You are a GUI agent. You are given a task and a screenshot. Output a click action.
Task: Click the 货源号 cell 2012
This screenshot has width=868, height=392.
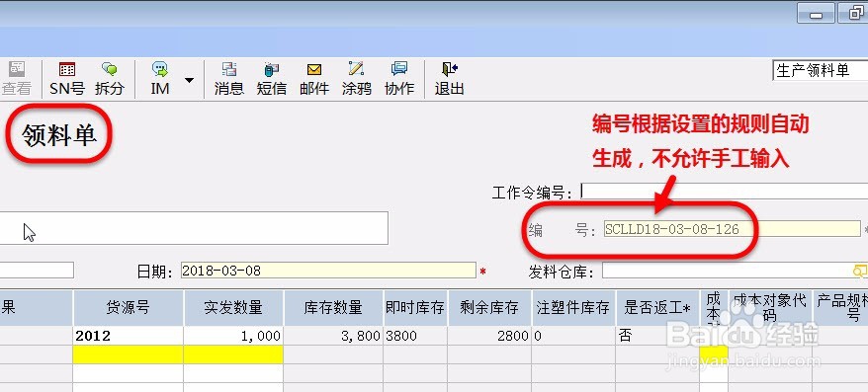[x=128, y=336]
